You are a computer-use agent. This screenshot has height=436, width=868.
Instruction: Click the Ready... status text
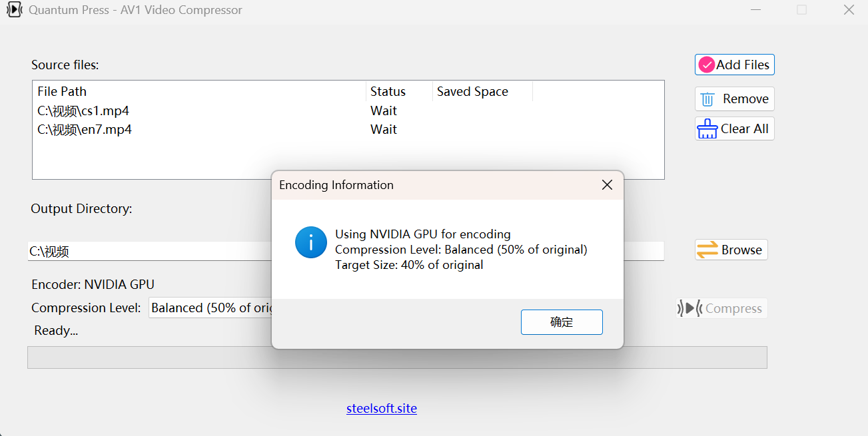pos(55,330)
